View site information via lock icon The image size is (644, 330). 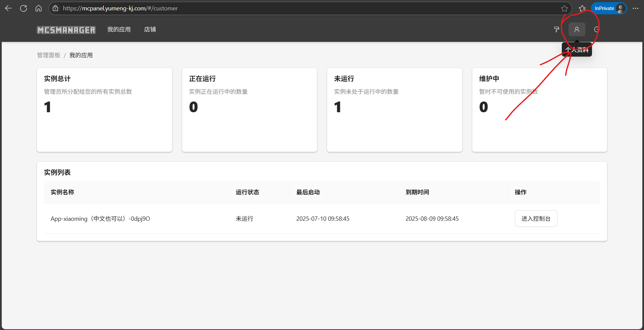pyautogui.click(x=56, y=8)
